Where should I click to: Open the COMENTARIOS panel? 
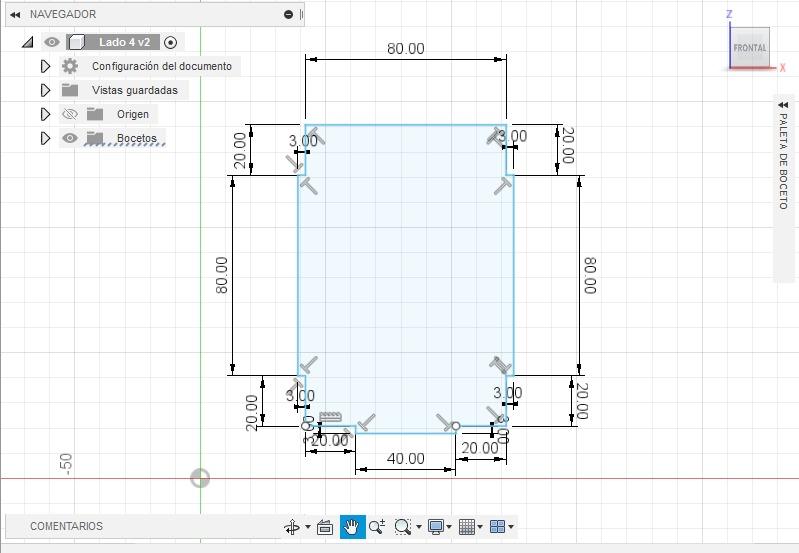pyautogui.click(x=66, y=526)
